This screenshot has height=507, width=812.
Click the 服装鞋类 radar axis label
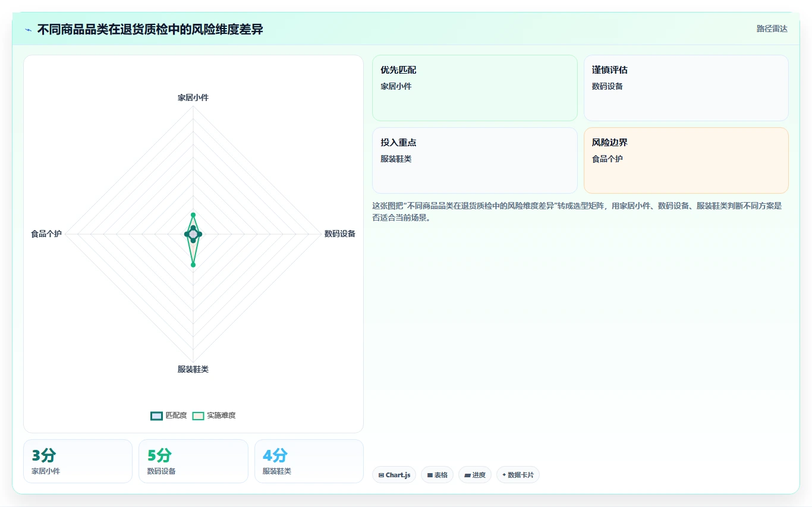tap(193, 369)
